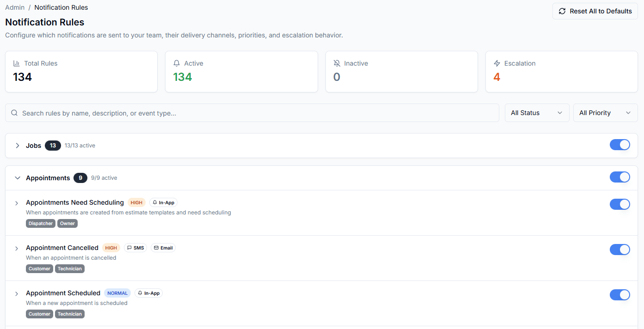644x329 pixels.
Task: Disable the Appointment Cancelled rule switch
Action: click(620, 250)
